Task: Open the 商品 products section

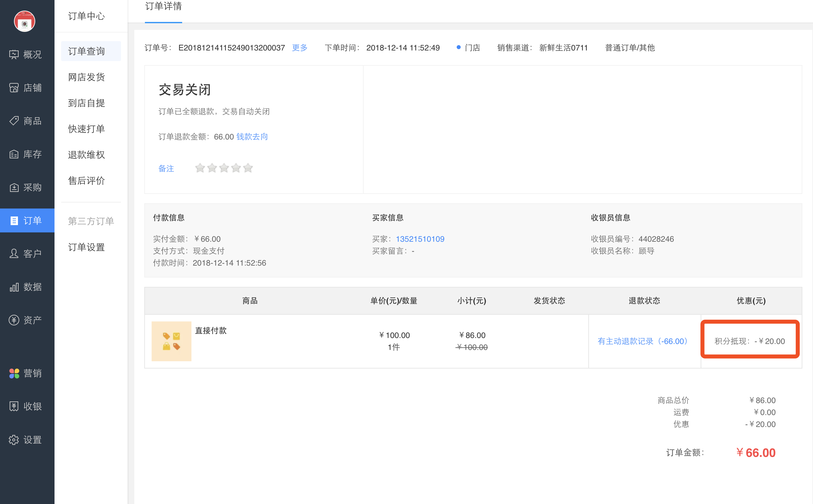Action: 27,121
